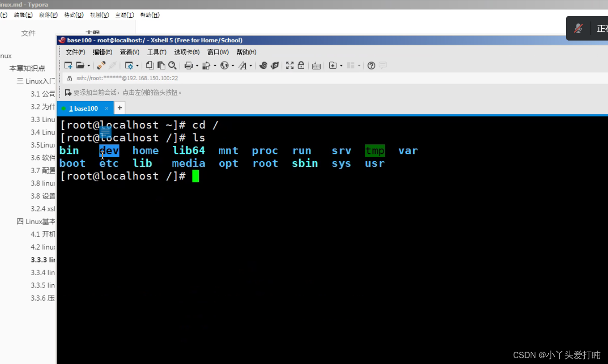Image resolution: width=608 pixels, height=364 pixels.
Task: Click the lock icon beside ssh address
Action: tap(69, 78)
